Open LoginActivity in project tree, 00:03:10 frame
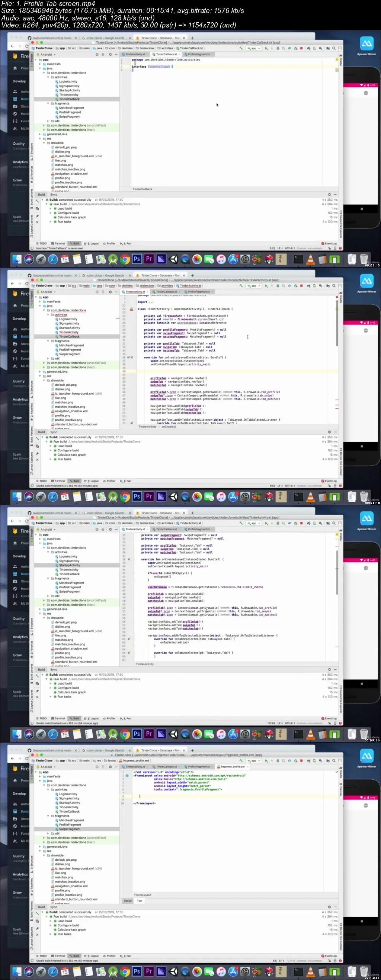The width and height of the screenshot is (381, 980). click(68, 81)
